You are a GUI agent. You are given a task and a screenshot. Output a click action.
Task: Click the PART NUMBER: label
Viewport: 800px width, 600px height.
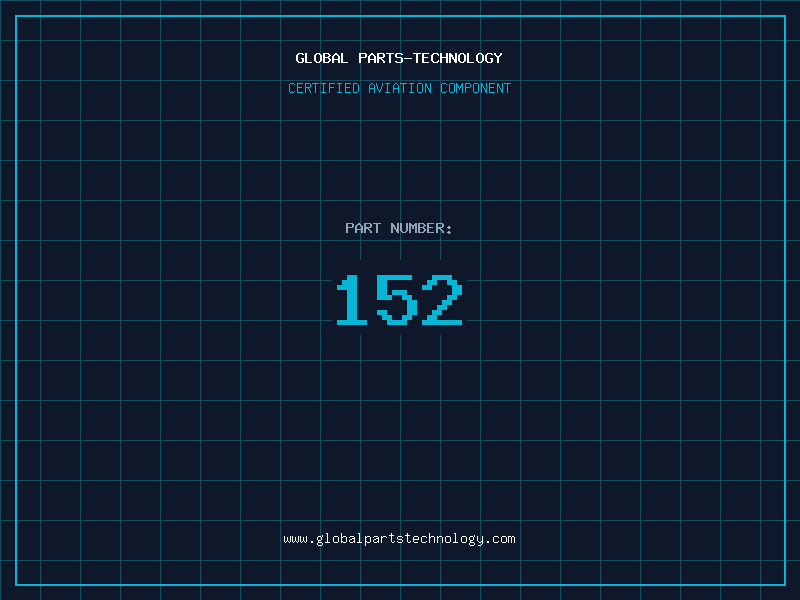tap(399, 228)
